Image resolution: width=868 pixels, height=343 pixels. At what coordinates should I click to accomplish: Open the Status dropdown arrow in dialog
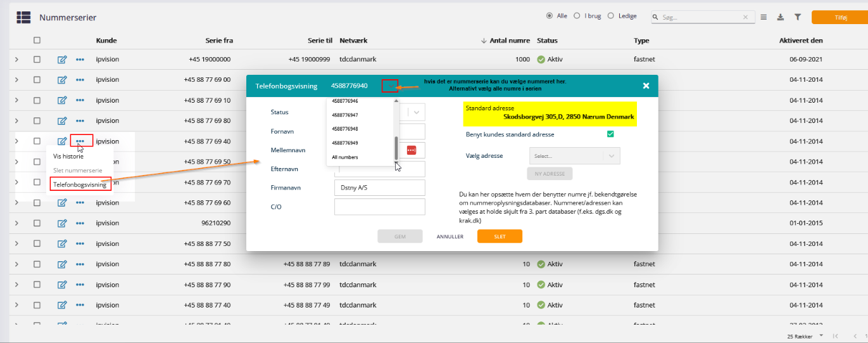click(x=417, y=112)
